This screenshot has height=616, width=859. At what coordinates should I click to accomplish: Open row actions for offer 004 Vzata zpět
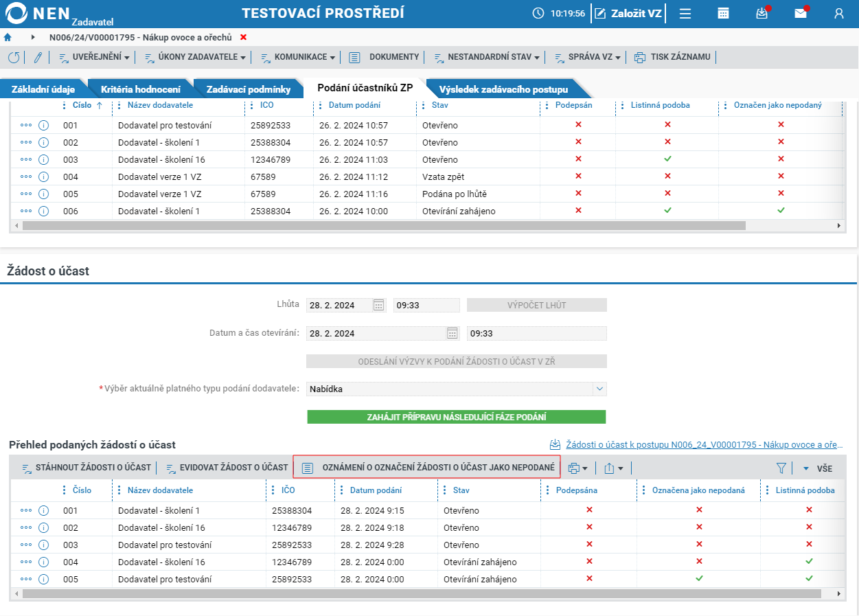[x=26, y=176]
